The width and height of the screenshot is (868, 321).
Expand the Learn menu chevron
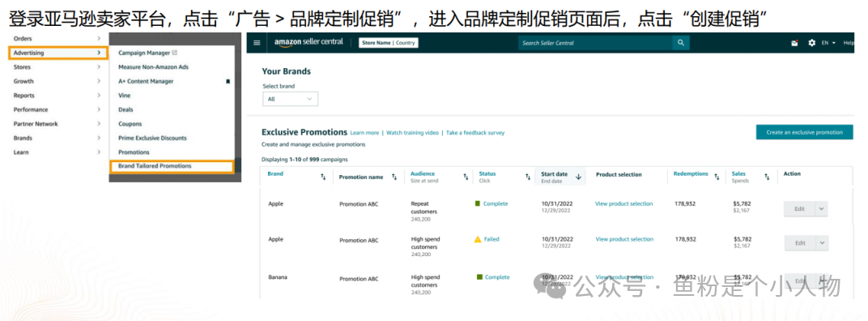pyautogui.click(x=99, y=152)
